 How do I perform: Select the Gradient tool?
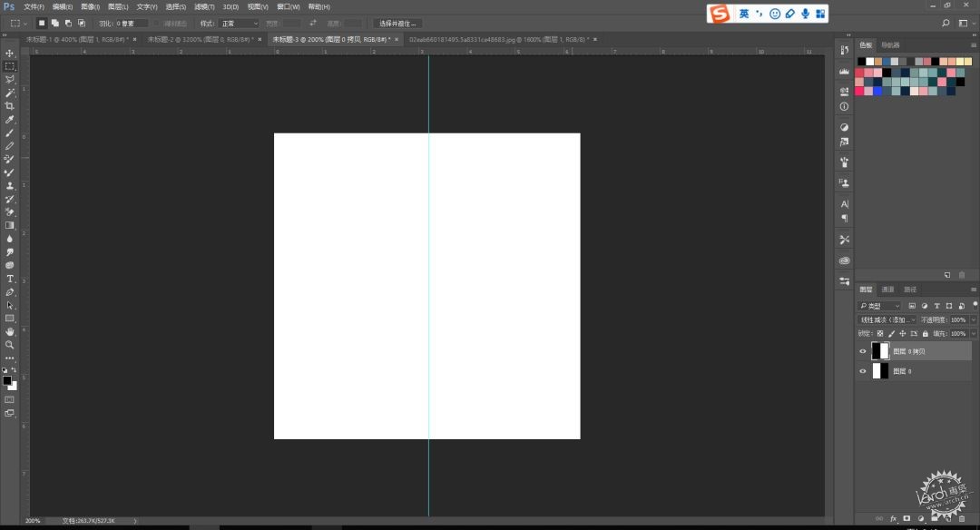point(9,225)
